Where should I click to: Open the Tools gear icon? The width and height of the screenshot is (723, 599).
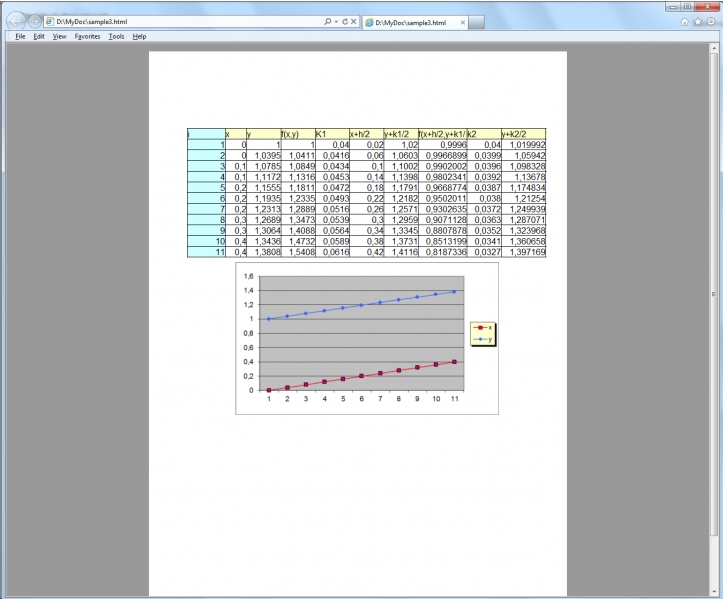click(x=711, y=22)
